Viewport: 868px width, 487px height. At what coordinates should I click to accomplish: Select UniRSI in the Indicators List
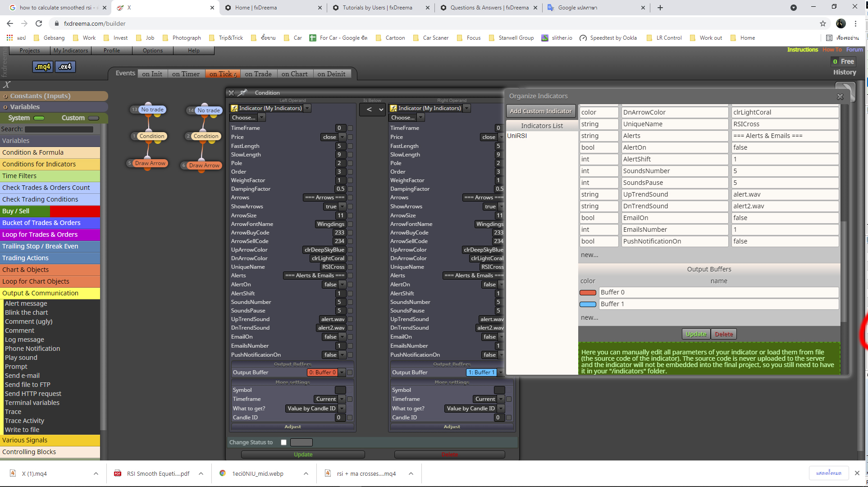pos(517,136)
